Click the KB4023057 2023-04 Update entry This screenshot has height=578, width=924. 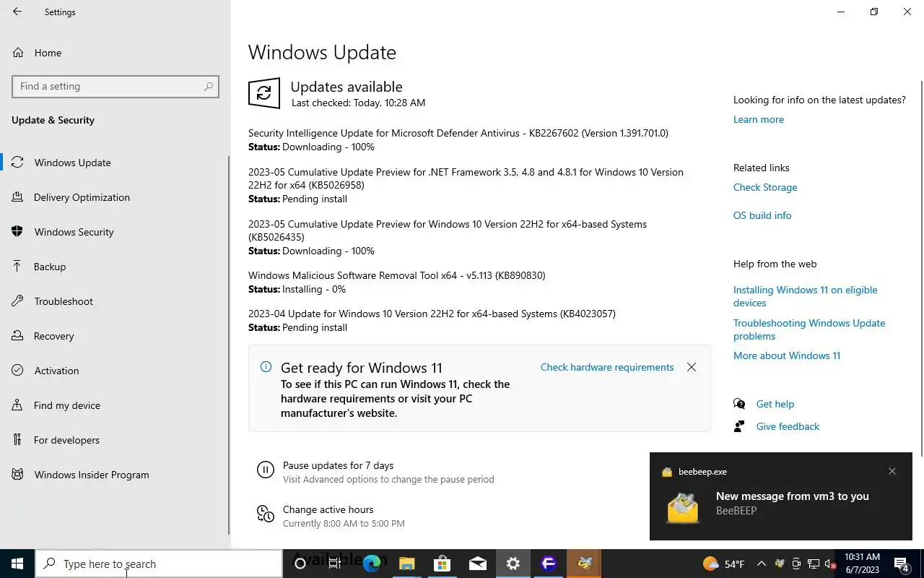[x=432, y=320]
